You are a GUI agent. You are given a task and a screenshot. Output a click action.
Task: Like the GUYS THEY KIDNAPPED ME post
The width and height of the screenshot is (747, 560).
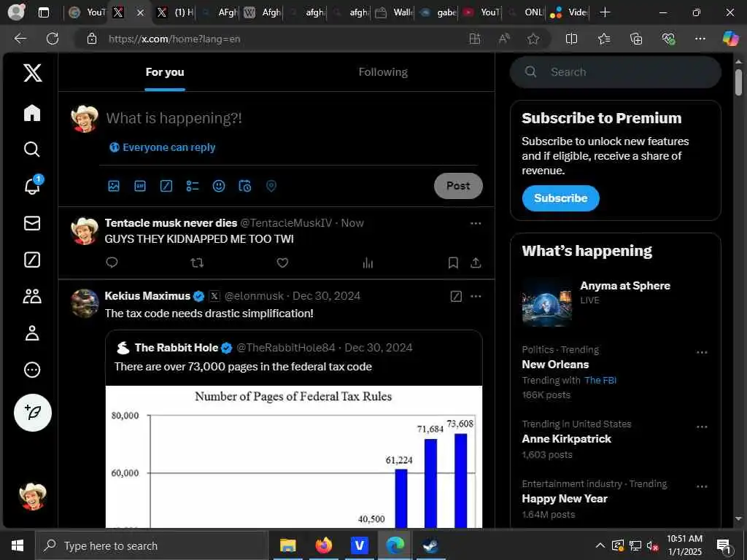point(282,262)
